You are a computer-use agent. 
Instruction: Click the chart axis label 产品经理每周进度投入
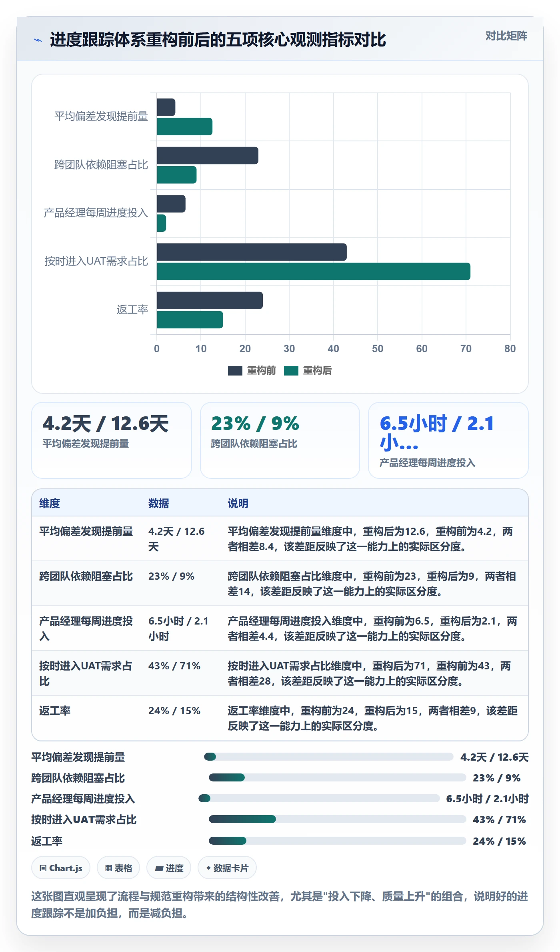tap(96, 213)
